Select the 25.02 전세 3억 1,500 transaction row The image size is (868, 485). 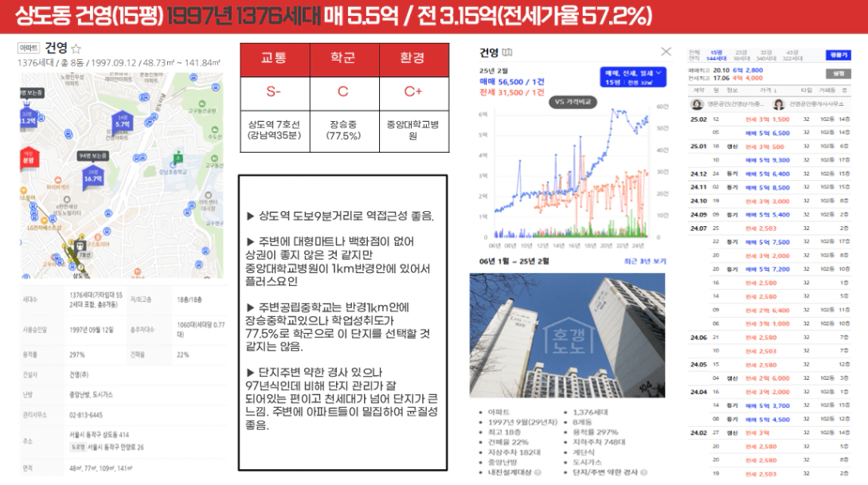click(769, 119)
